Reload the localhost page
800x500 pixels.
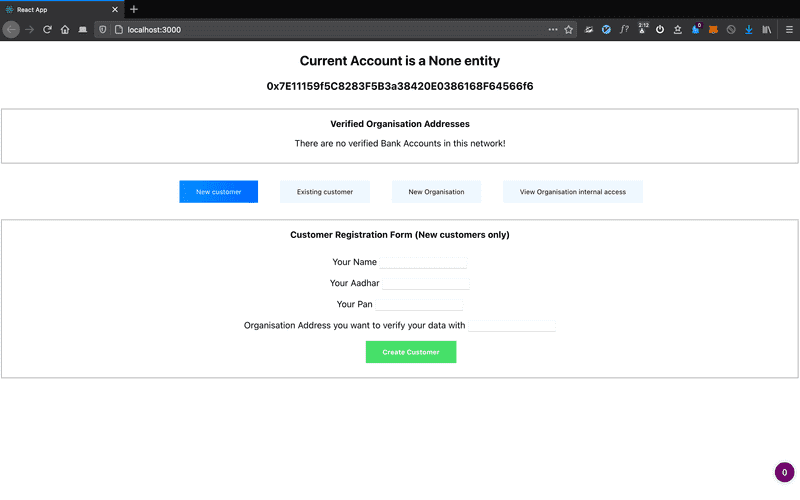tap(47, 30)
